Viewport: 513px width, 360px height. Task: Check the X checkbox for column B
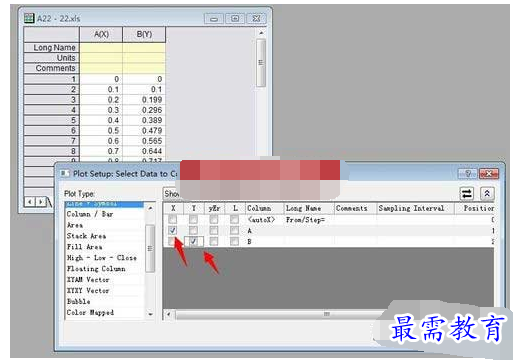pos(172,241)
